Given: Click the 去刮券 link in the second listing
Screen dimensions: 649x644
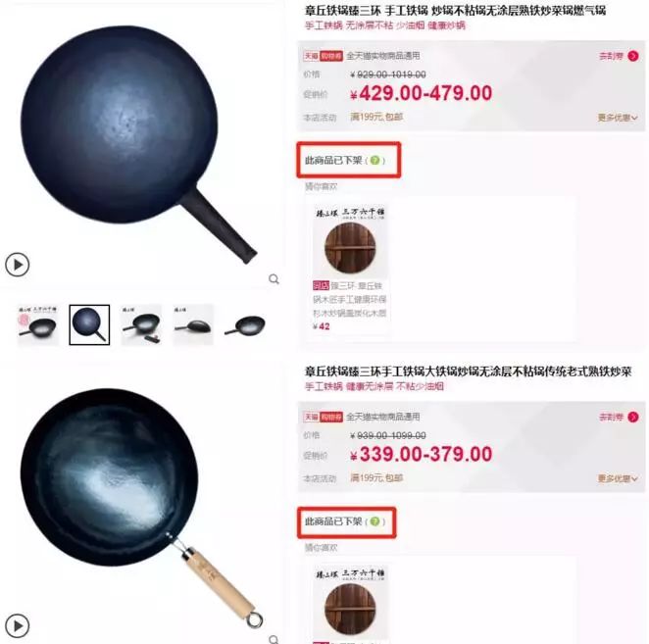Looking at the screenshot, I should (x=611, y=417).
